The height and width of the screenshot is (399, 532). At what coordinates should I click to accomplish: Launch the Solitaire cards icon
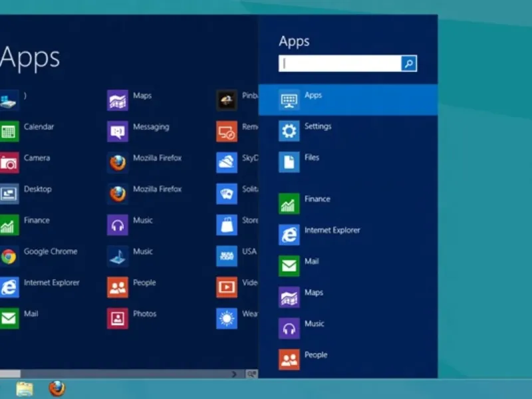click(227, 194)
